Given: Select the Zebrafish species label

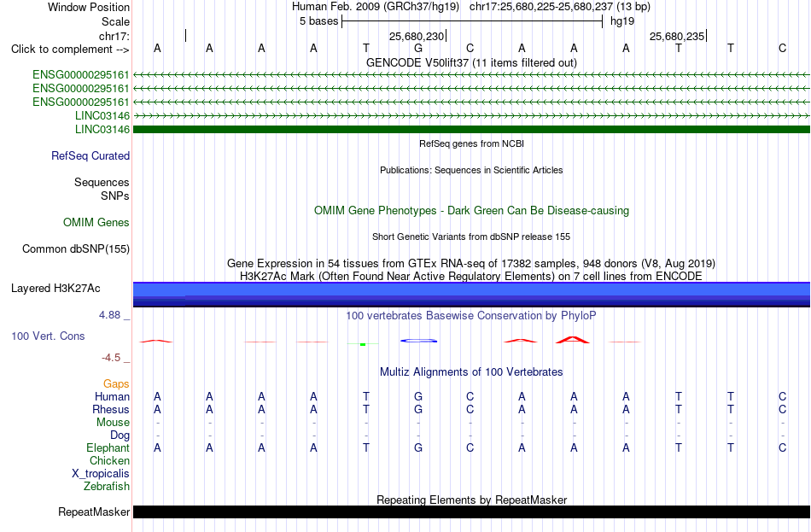Looking at the screenshot, I should tap(107, 487).
